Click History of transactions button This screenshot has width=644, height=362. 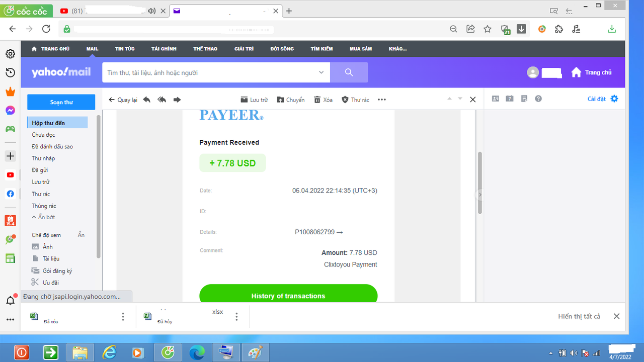coord(288,294)
